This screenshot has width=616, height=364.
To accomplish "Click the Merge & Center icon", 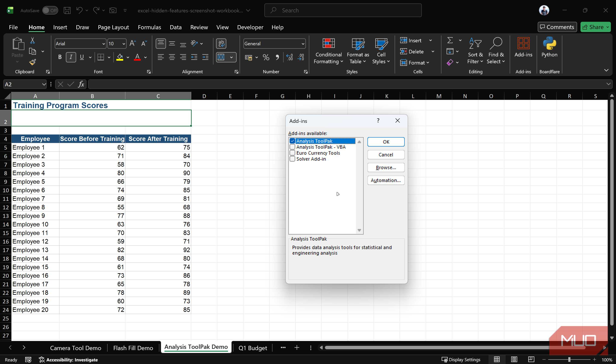I will pyautogui.click(x=221, y=57).
